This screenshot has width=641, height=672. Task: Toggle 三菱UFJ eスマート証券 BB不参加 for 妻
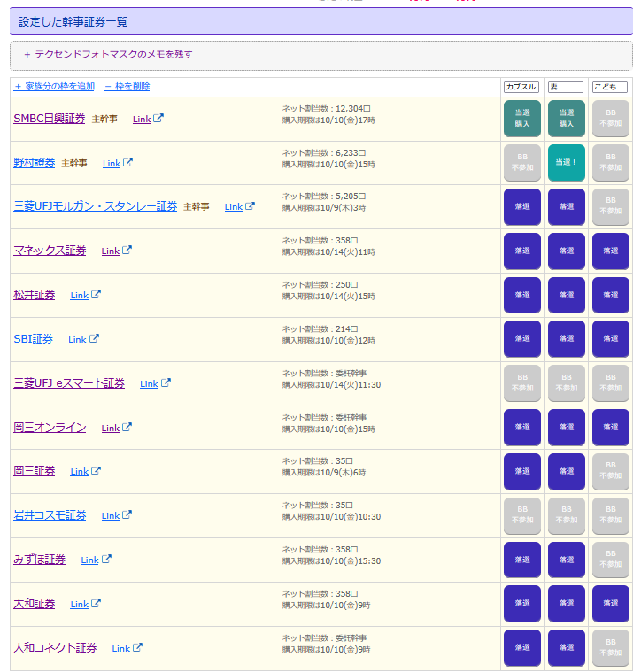[x=567, y=382]
